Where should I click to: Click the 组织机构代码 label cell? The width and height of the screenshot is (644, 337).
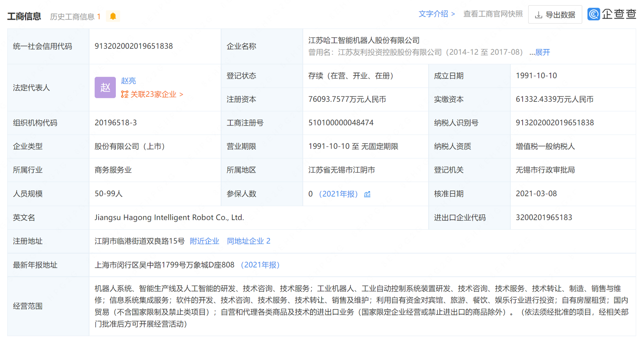[48, 123]
